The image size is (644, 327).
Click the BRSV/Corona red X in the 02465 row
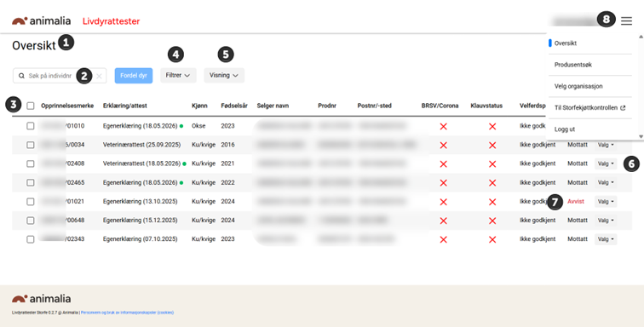point(443,183)
